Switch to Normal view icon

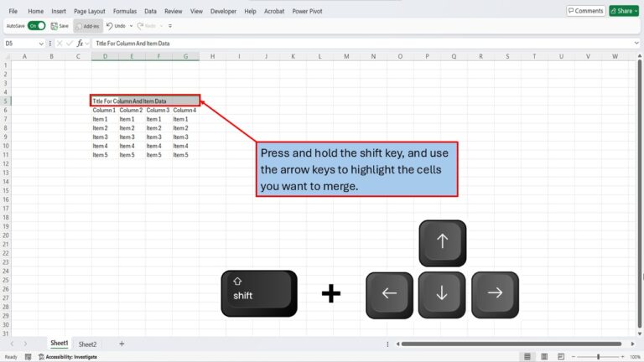[527, 357]
